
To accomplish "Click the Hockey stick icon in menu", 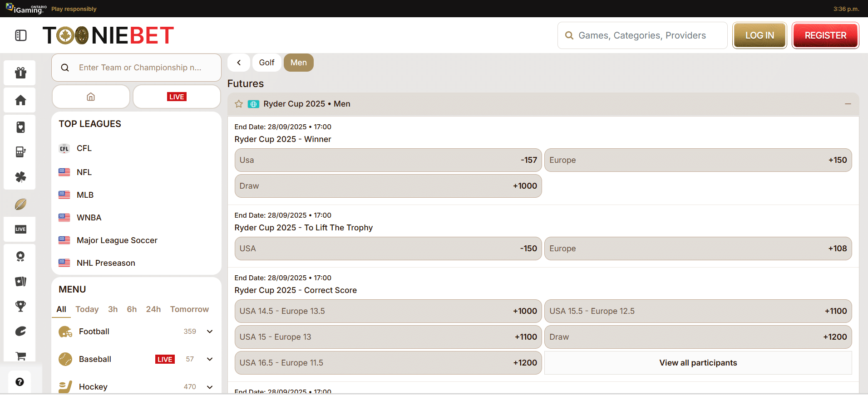I will point(65,387).
